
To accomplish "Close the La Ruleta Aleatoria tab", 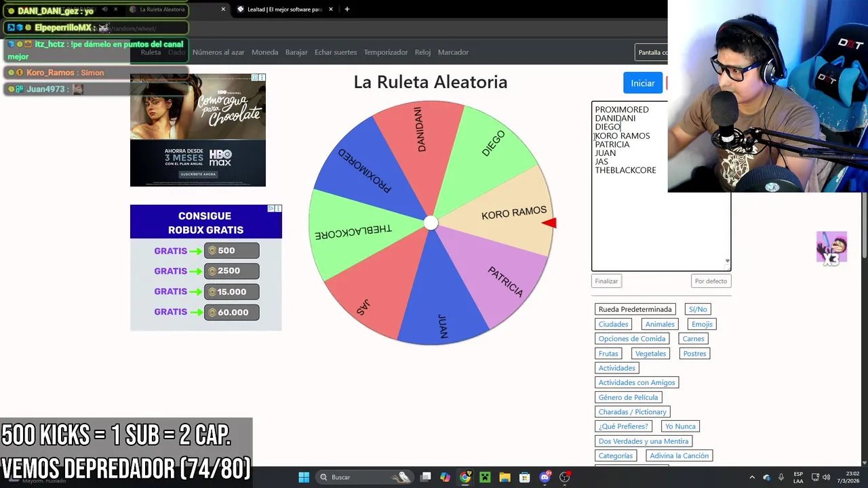I will (x=223, y=9).
